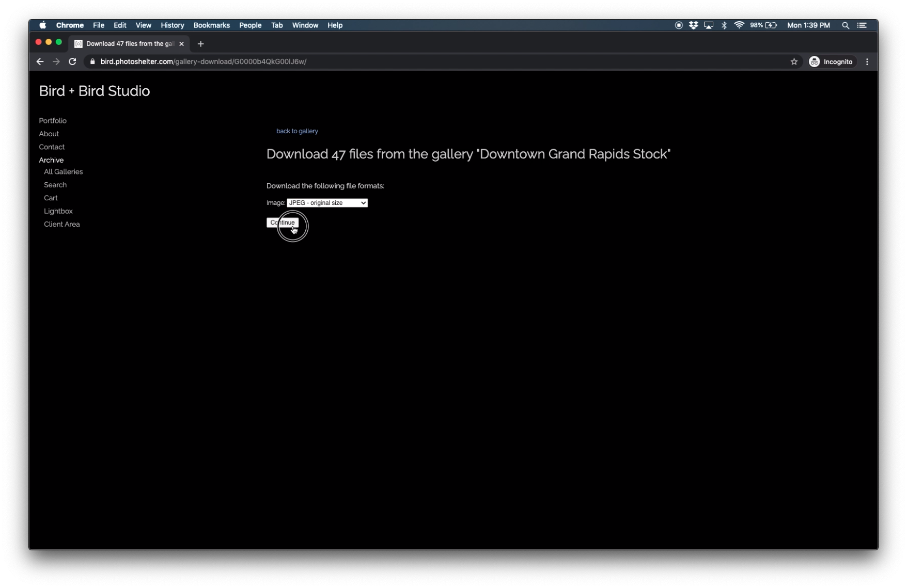Viewport: 907px width, 588px height.
Task: Click the AirPlay display icon in the menu bar
Action: coord(709,25)
